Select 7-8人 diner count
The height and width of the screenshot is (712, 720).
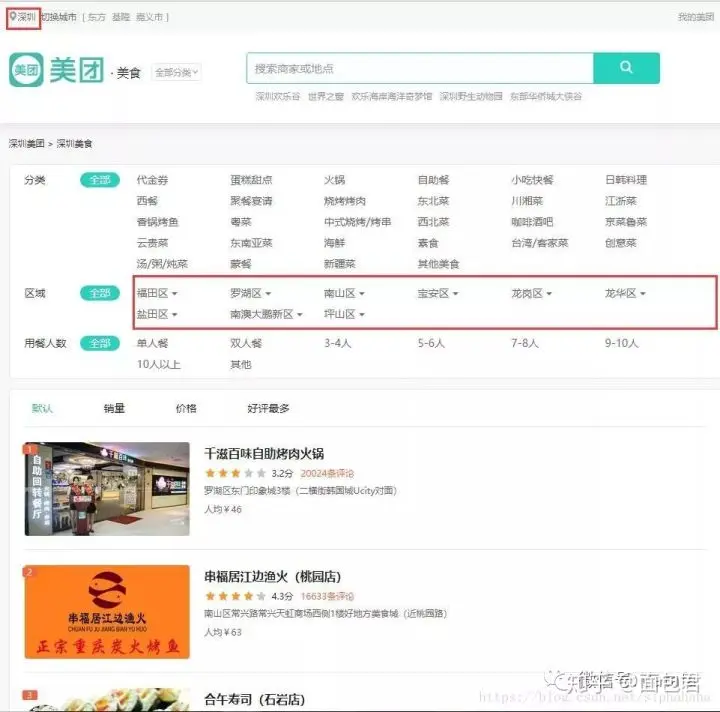(x=525, y=343)
